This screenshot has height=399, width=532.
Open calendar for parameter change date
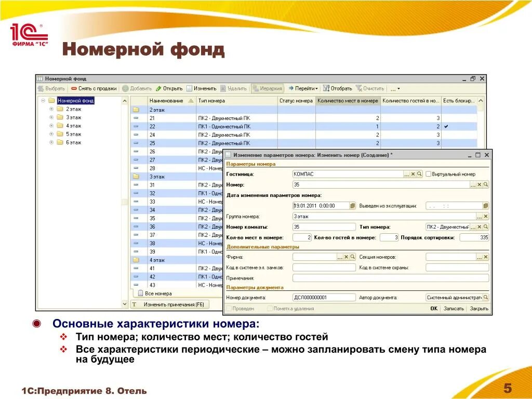tap(353, 206)
